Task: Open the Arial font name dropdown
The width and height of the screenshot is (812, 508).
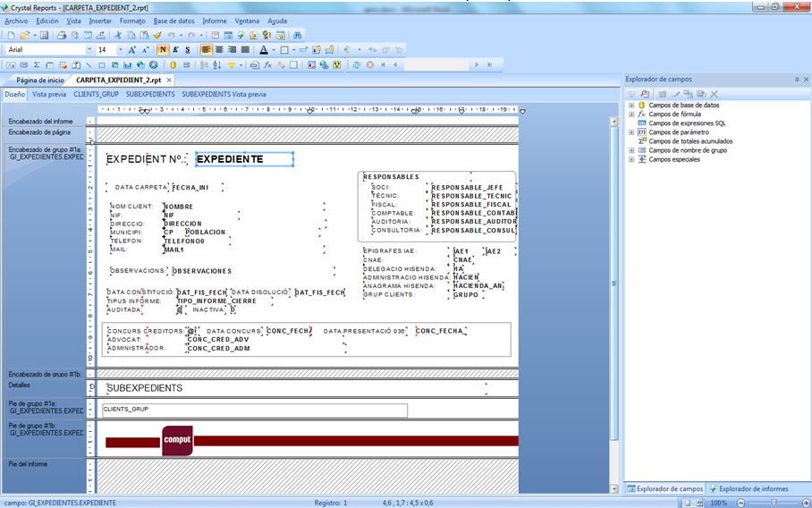Action: [x=89, y=50]
